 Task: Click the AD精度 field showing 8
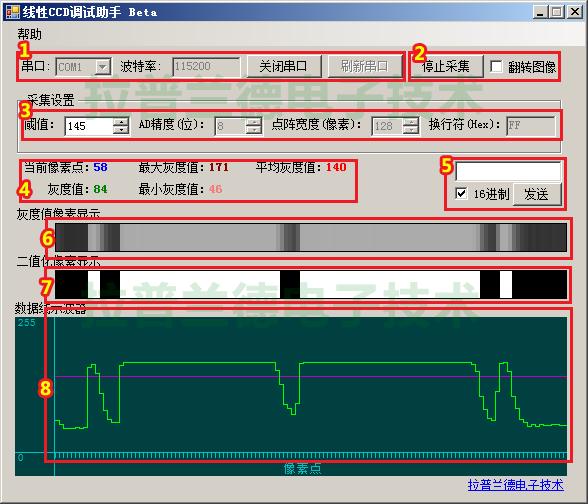coord(231,126)
